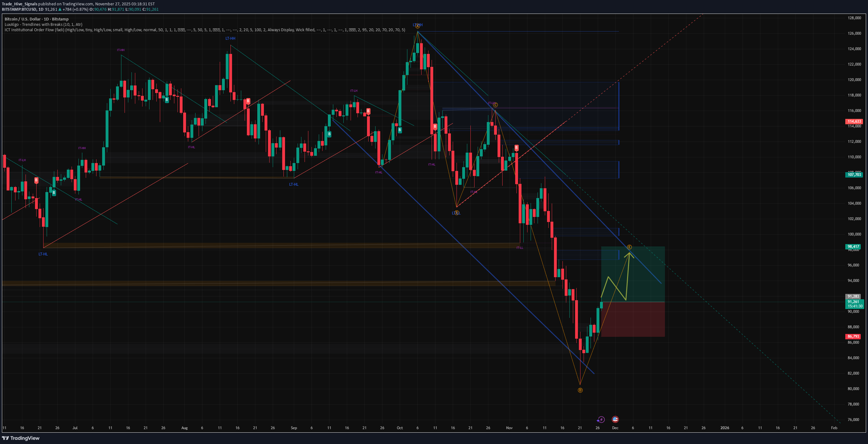Open the BITSTAMP:BTCUSD symbol selector

pyautogui.click(x=20, y=9)
